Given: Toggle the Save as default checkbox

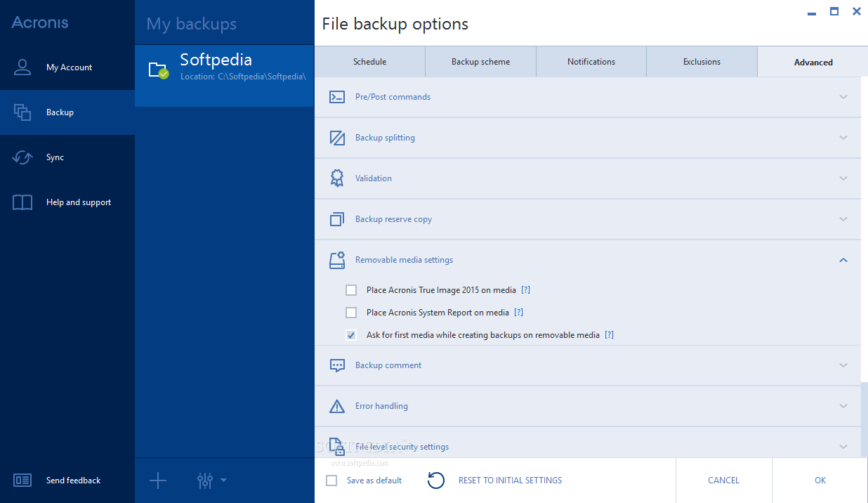Looking at the screenshot, I should [331, 481].
